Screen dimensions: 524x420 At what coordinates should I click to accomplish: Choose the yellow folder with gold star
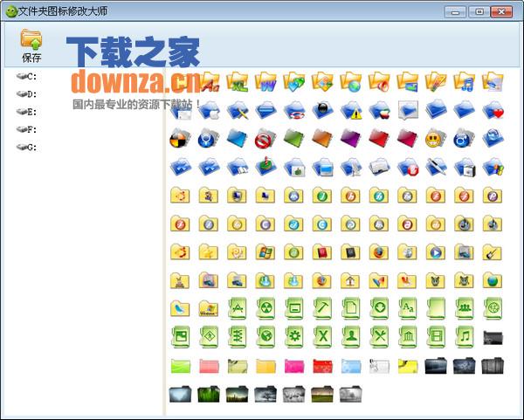(209, 252)
